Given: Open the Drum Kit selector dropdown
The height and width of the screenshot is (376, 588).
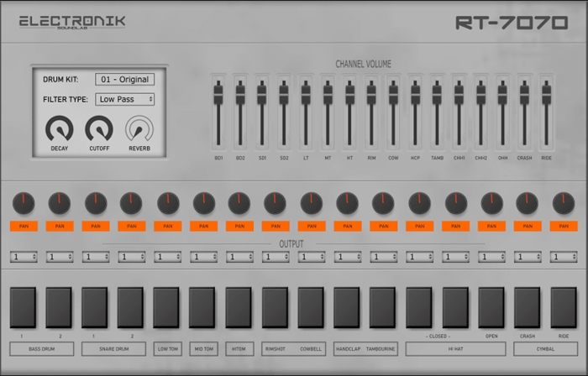Looking at the screenshot, I should click(124, 80).
